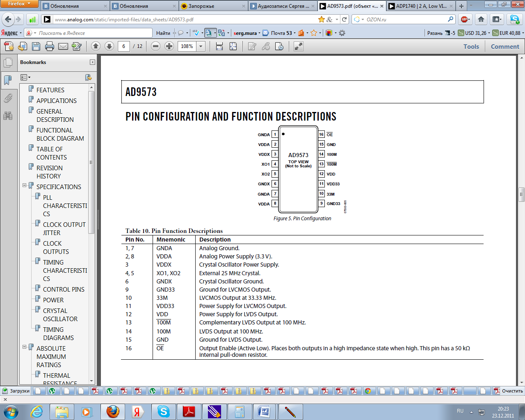This screenshot has width=525, height=420.
Task: Zoom in with the plus button
Action: 169,46
